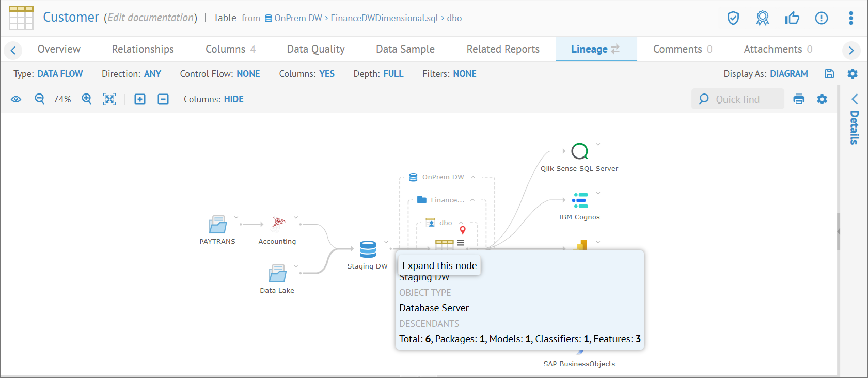
Task: Click the thumbs up icon
Action: (792, 19)
